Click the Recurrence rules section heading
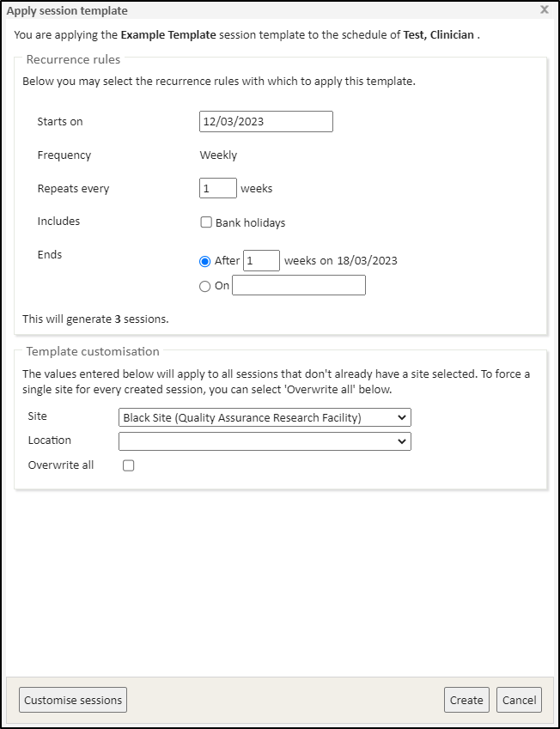 pyautogui.click(x=73, y=60)
